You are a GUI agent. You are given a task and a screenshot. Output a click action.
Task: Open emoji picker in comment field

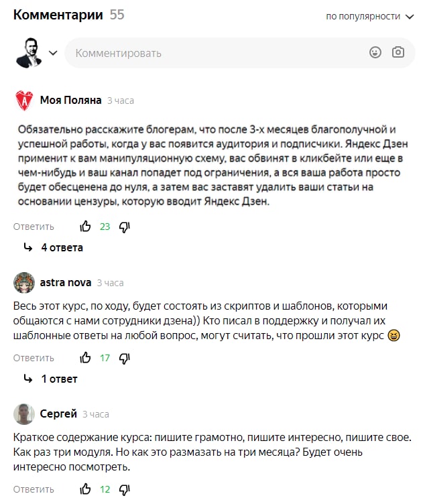click(x=375, y=52)
